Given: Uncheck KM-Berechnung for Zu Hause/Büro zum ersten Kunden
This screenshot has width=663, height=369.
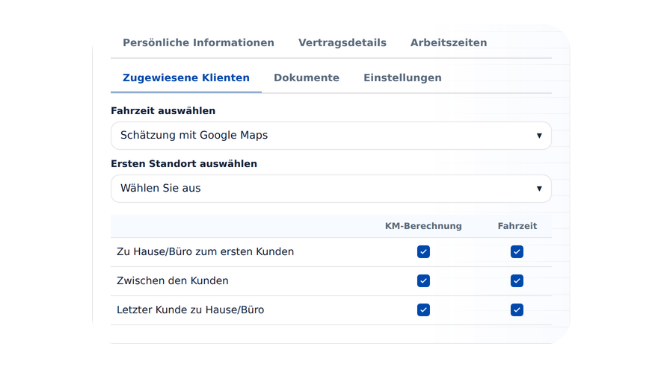Looking at the screenshot, I should [423, 251].
